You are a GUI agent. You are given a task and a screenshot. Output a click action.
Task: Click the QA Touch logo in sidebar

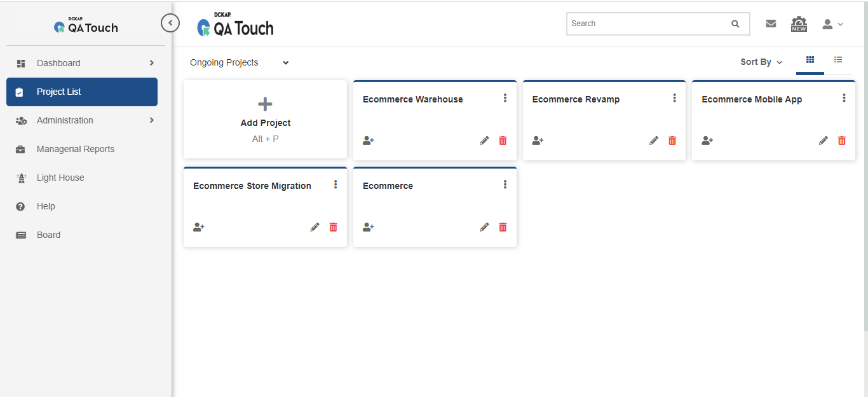point(86,25)
